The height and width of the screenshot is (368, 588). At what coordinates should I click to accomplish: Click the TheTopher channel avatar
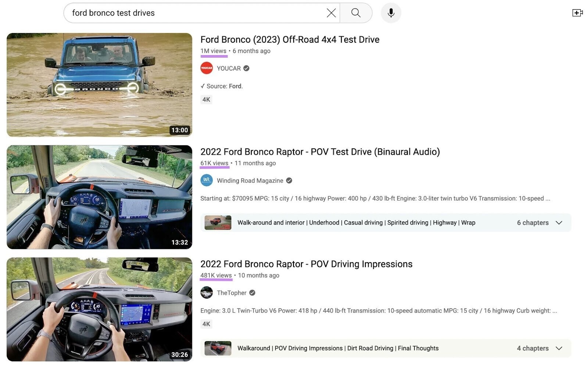point(207,293)
